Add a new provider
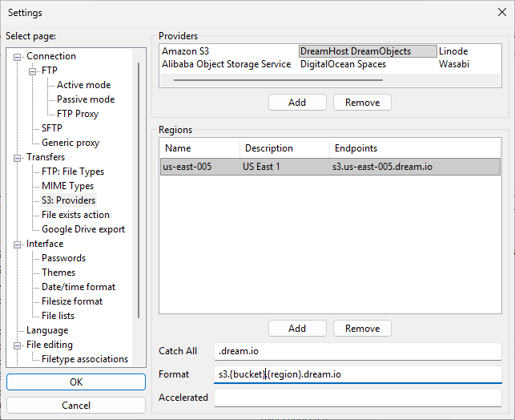Screen dimensions: 515x420 point(297,103)
